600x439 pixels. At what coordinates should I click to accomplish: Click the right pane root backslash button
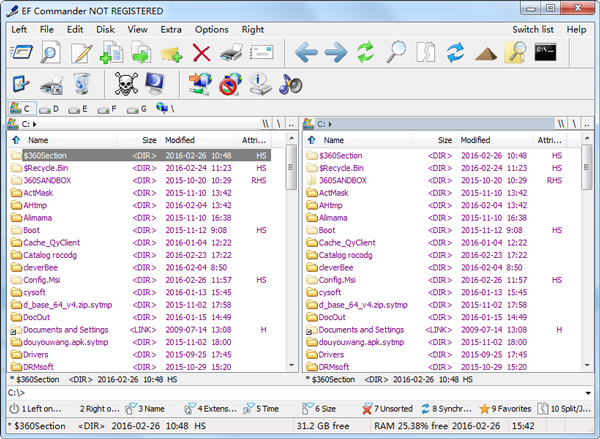pos(574,124)
